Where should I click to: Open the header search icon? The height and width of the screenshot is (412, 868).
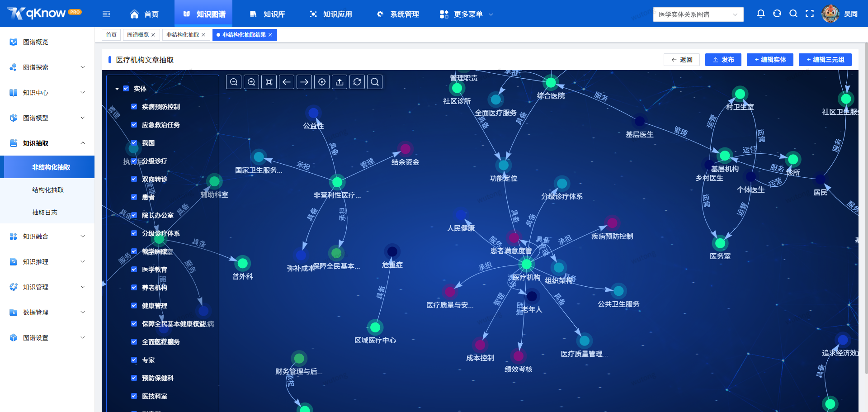coord(793,14)
